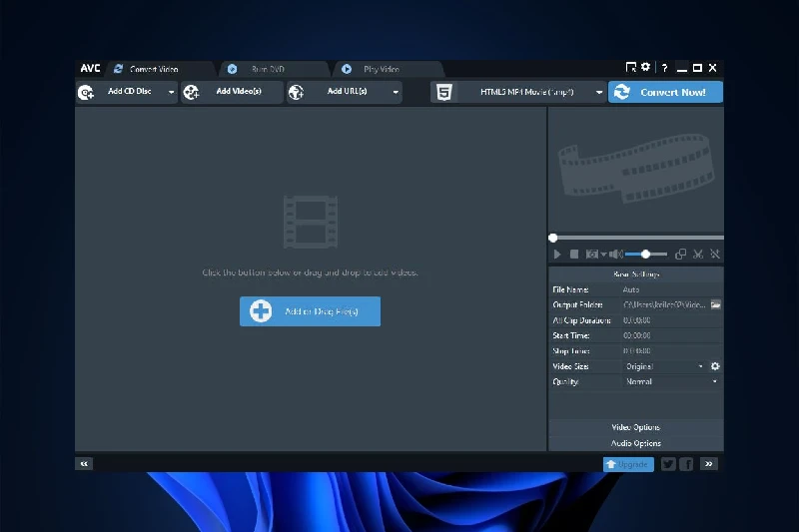Browse for output folder with folder icon
The width and height of the screenshot is (799, 532).
pyautogui.click(x=715, y=305)
